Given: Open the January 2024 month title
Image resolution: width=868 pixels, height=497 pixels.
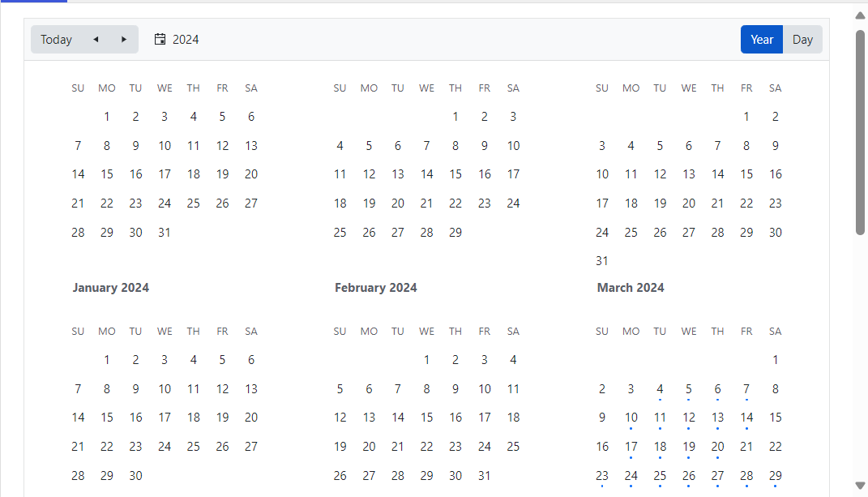Looking at the screenshot, I should tap(110, 288).
